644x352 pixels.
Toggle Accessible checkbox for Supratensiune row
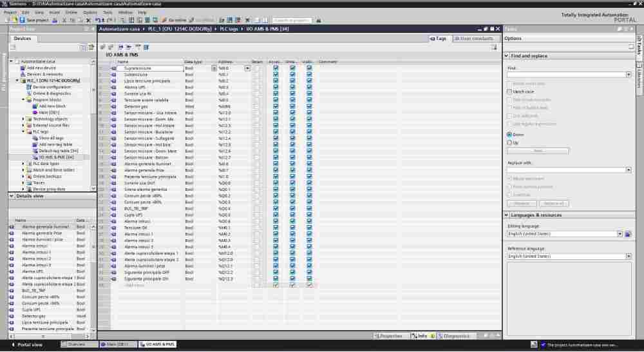[x=276, y=68]
